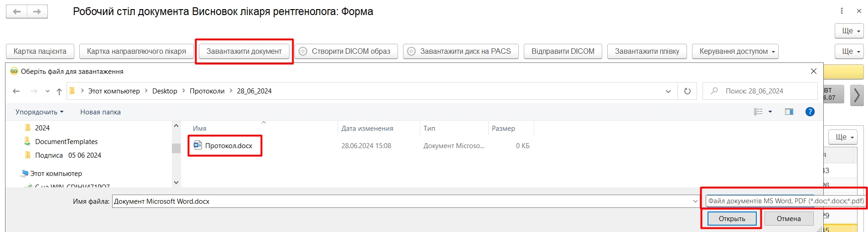Click the Имя файла input field
868x232 pixels.
coord(401,201)
